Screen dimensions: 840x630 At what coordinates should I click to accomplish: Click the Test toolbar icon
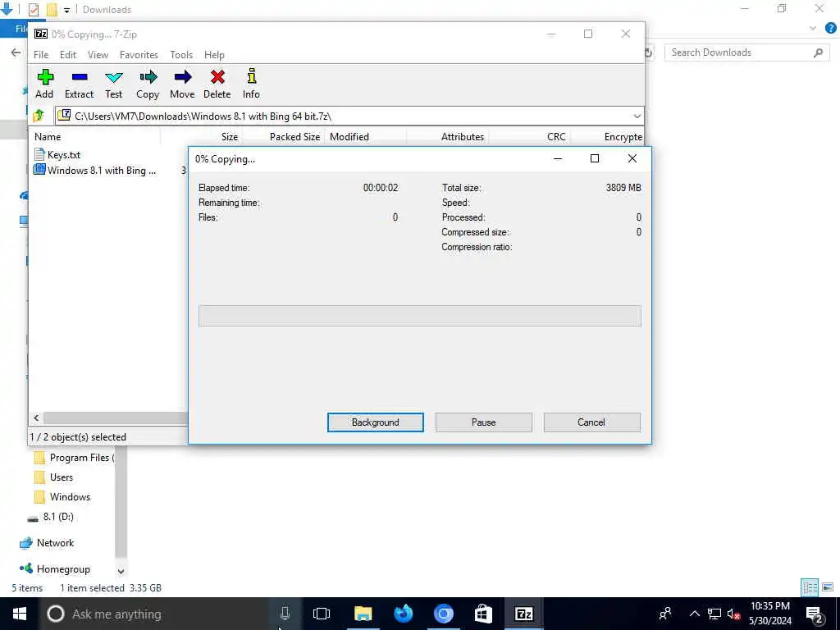pyautogui.click(x=113, y=84)
